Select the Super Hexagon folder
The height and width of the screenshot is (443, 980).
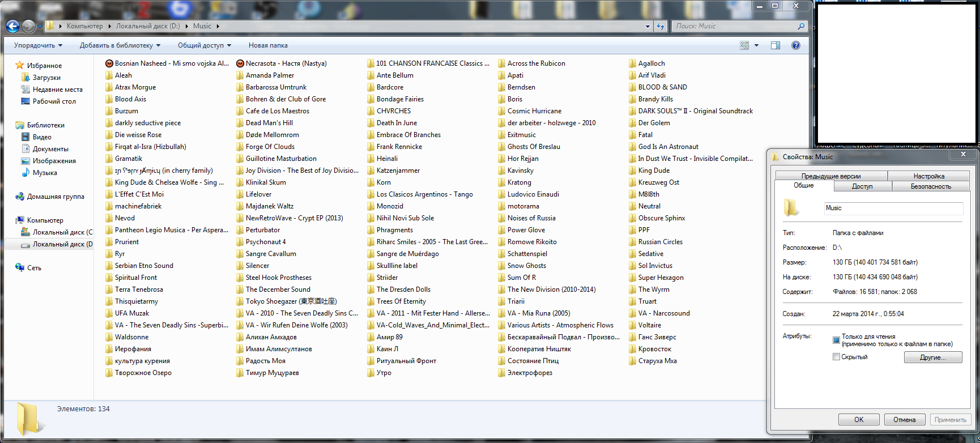(657, 278)
